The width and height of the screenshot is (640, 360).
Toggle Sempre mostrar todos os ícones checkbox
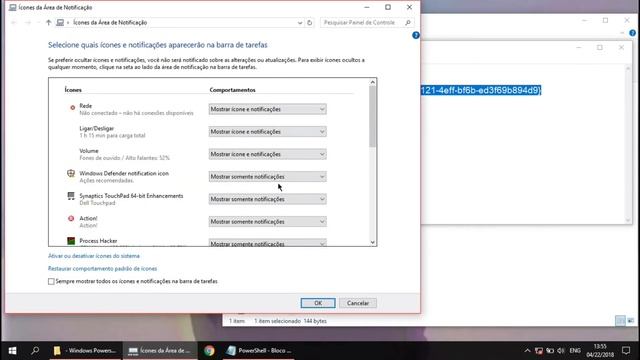pyautogui.click(x=51, y=281)
